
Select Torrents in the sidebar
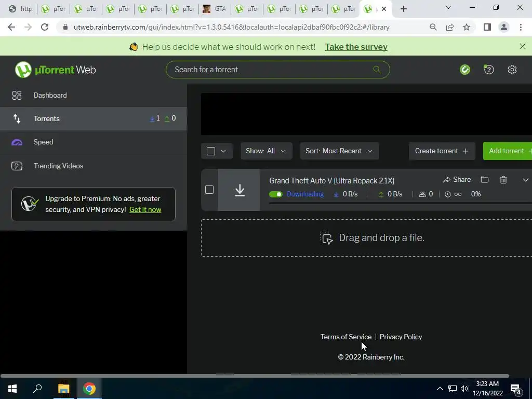[x=94, y=119]
